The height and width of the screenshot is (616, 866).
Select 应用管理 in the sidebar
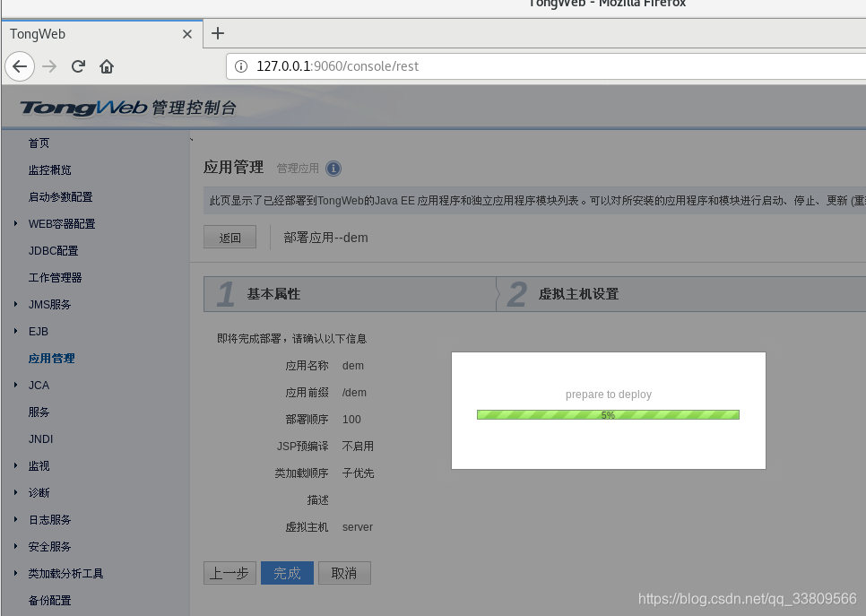pyautogui.click(x=51, y=359)
